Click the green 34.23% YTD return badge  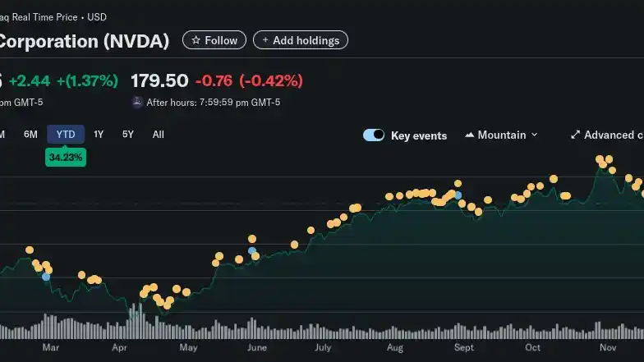tap(66, 156)
